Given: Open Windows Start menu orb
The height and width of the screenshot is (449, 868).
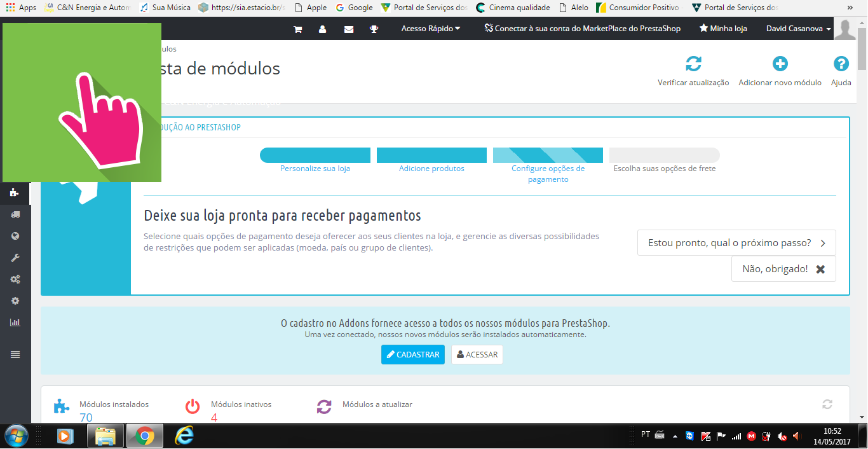Looking at the screenshot, I should 16,436.
